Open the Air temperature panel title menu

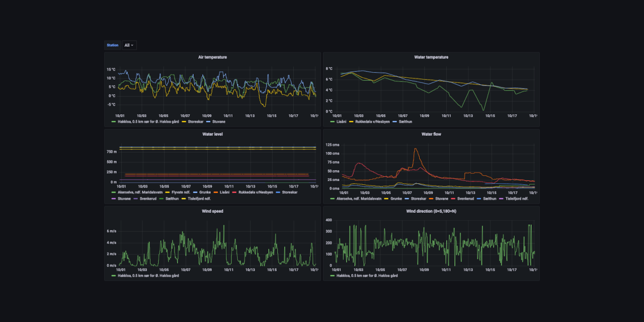click(x=212, y=57)
